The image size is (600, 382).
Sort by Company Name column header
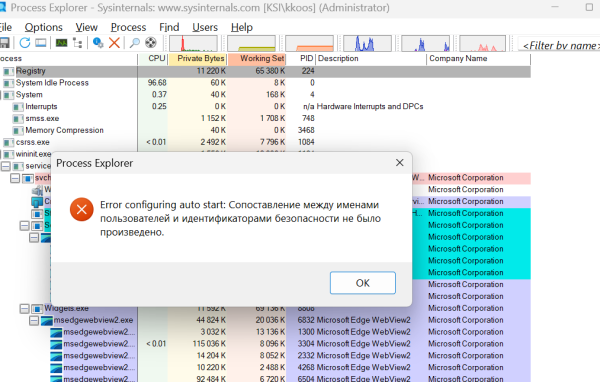click(479, 59)
